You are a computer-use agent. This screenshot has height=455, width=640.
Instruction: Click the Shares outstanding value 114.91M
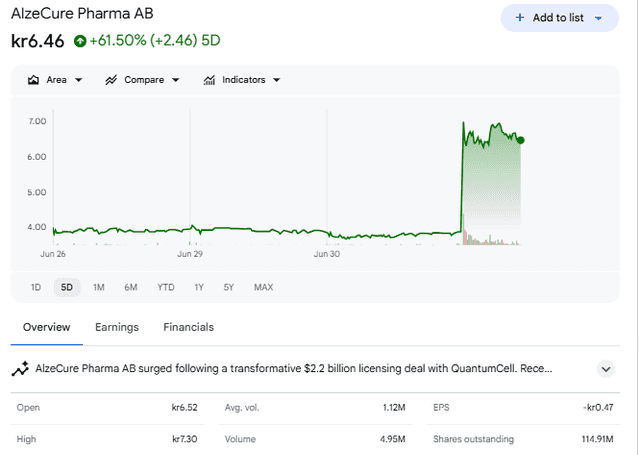pos(598,439)
